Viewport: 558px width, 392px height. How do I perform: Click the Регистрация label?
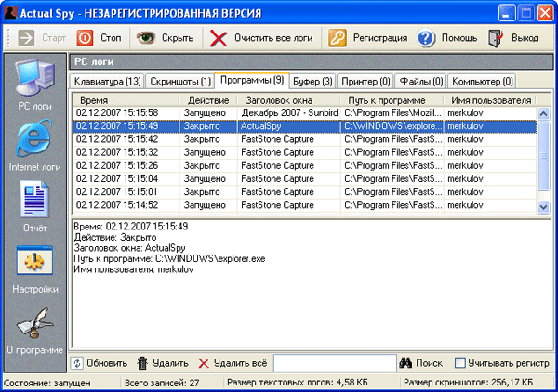pyautogui.click(x=380, y=38)
